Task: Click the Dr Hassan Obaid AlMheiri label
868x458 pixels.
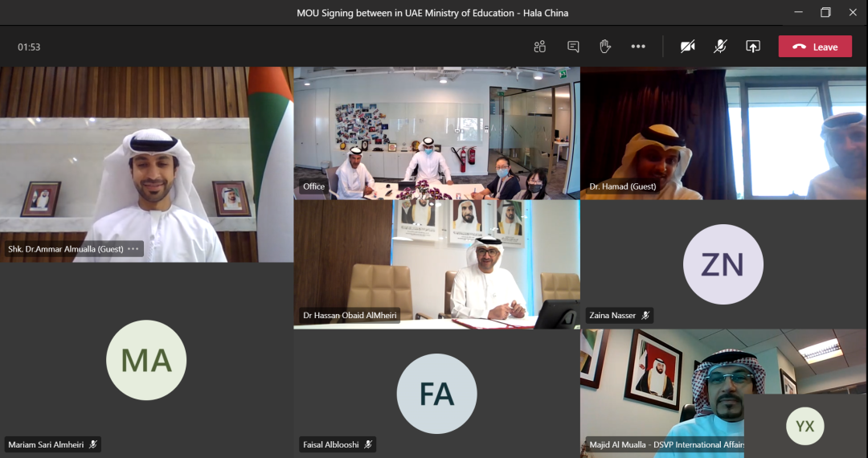Action: pyautogui.click(x=350, y=315)
